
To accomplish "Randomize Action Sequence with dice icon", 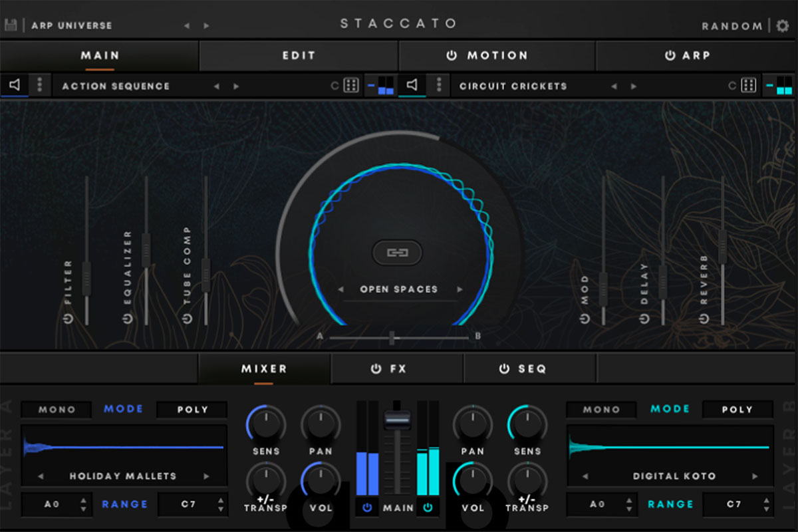I will tap(351, 85).
